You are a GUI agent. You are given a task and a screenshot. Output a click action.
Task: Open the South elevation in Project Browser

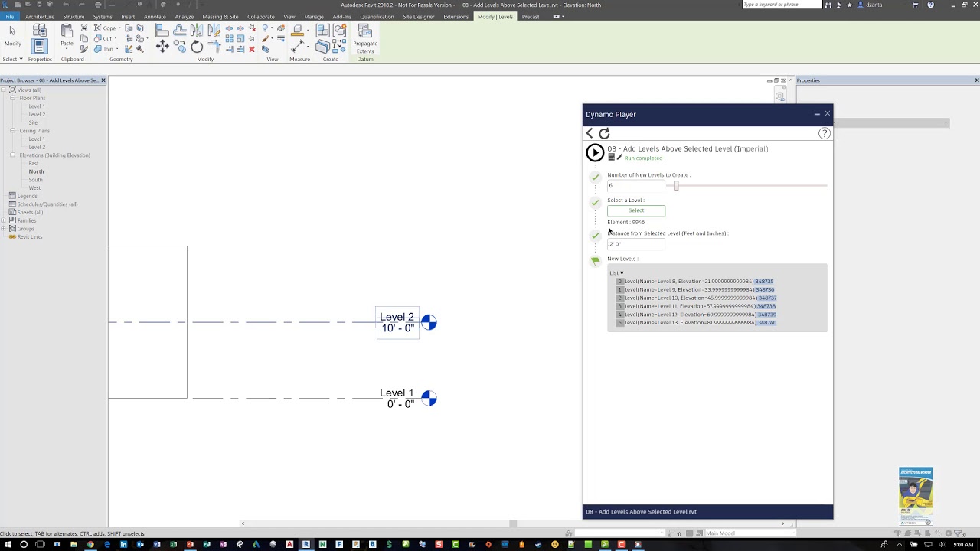35,180
